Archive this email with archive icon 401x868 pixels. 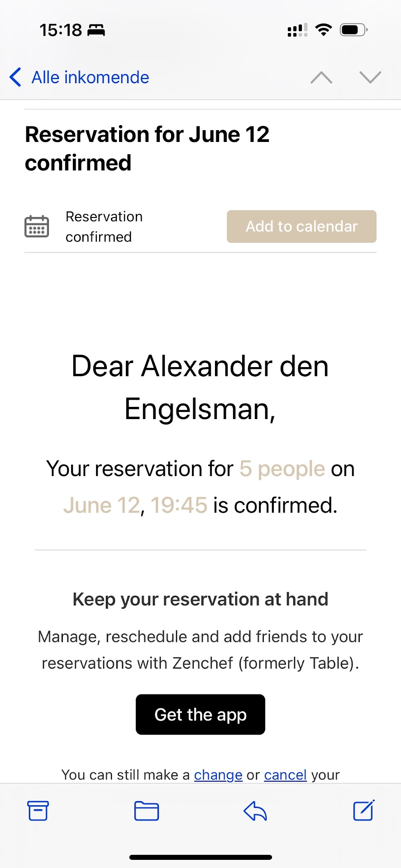[x=38, y=811]
